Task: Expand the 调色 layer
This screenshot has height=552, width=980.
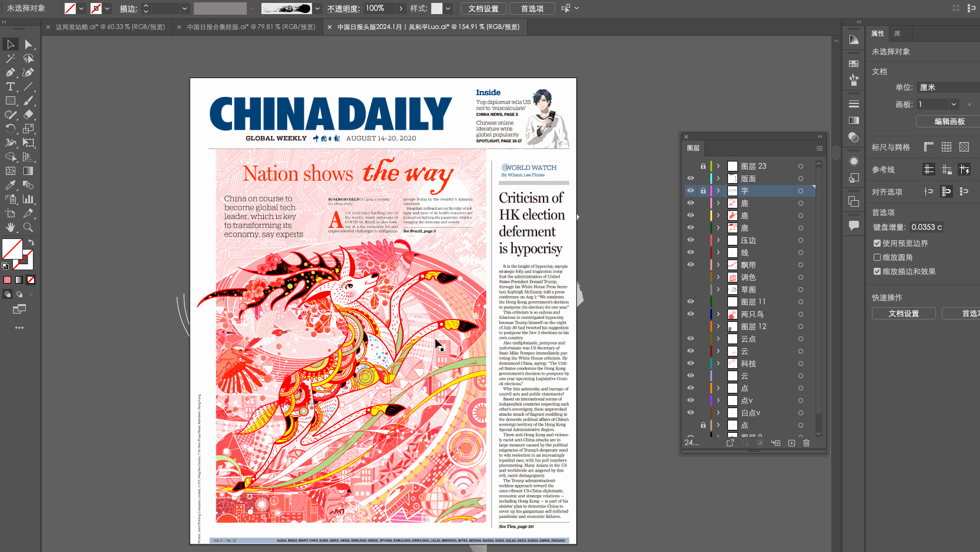Action: (718, 277)
